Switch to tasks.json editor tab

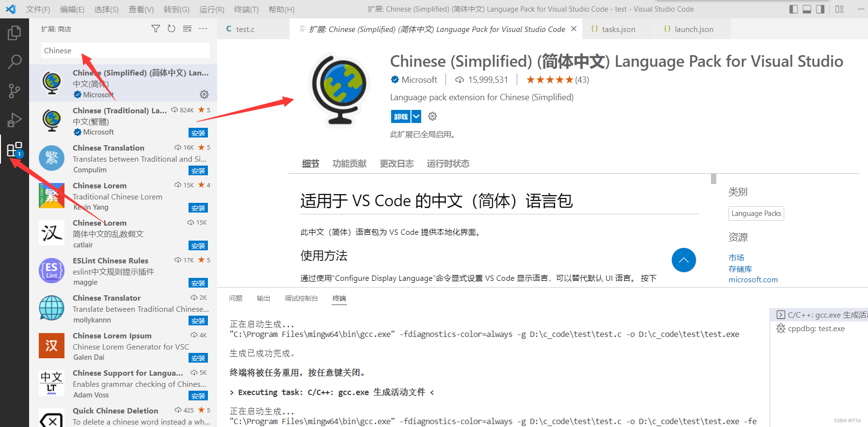[618, 29]
